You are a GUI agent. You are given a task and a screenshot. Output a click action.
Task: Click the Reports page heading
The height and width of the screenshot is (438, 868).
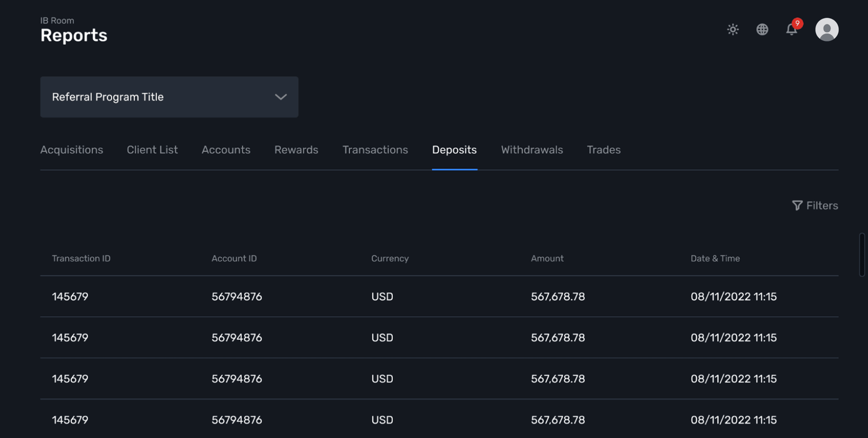(74, 35)
